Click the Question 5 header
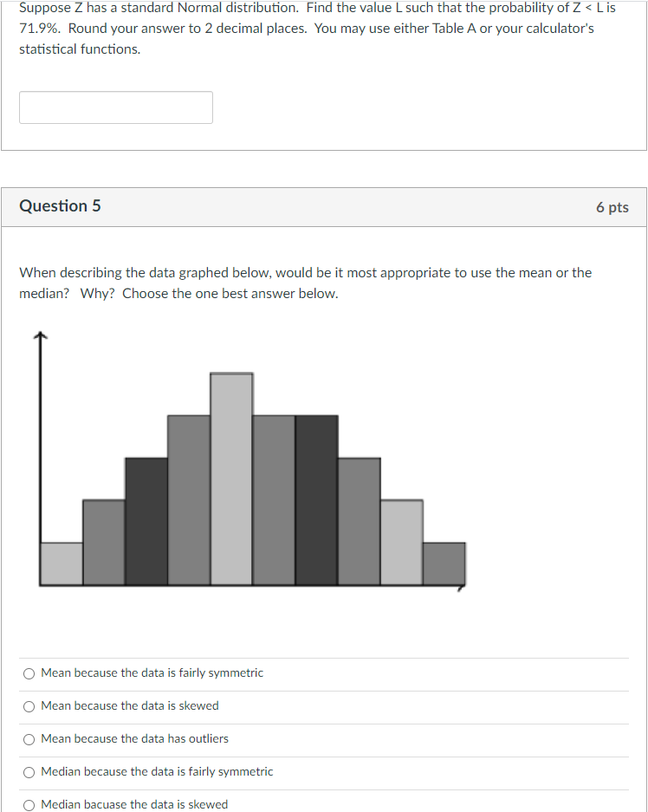 click(60, 206)
